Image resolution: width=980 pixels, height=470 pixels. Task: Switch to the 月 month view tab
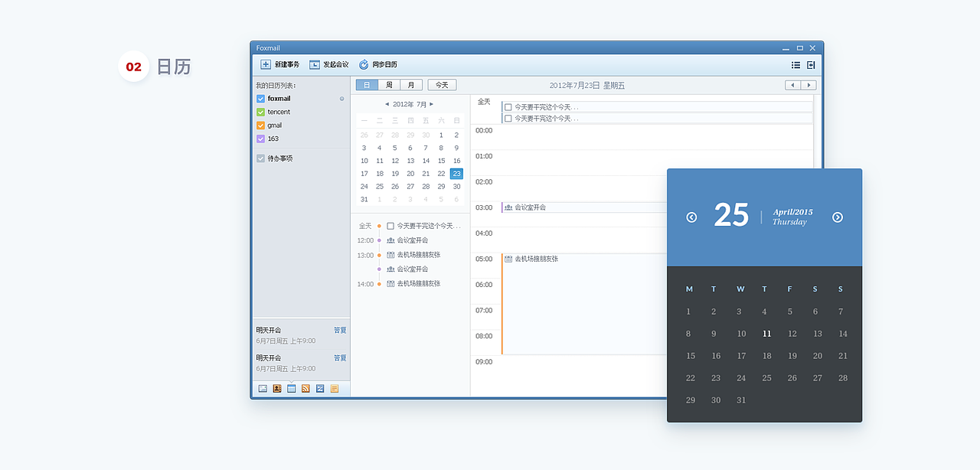[x=413, y=84]
